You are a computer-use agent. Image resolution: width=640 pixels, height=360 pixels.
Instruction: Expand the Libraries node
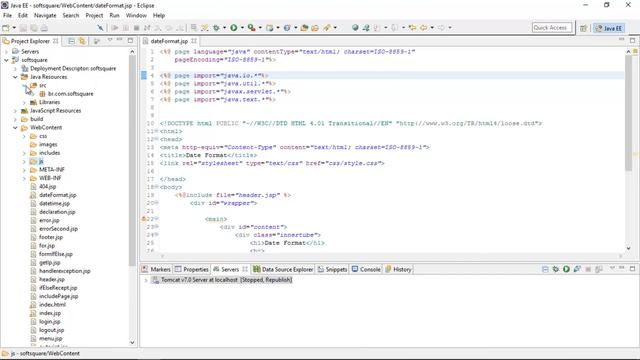point(24,102)
